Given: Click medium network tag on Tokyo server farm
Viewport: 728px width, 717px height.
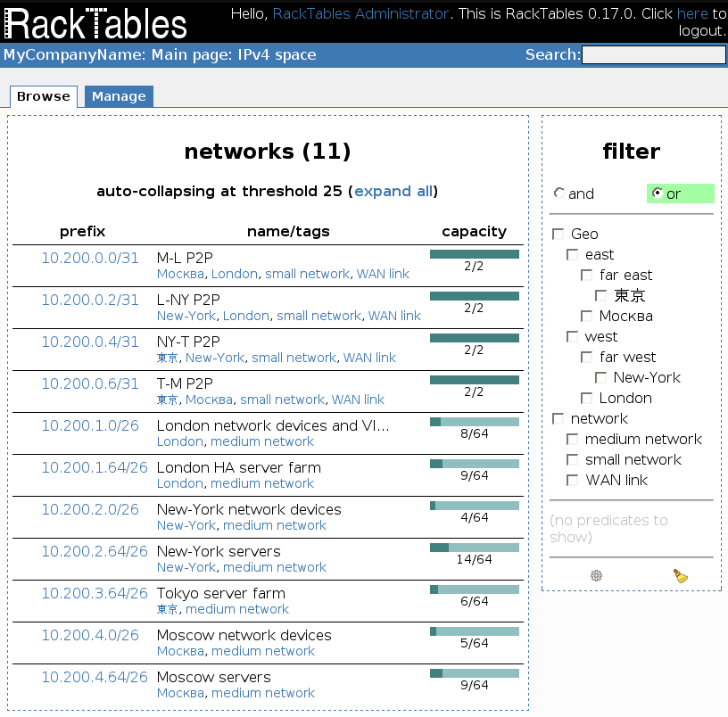Looking at the screenshot, I should pyautogui.click(x=237, y=609).
